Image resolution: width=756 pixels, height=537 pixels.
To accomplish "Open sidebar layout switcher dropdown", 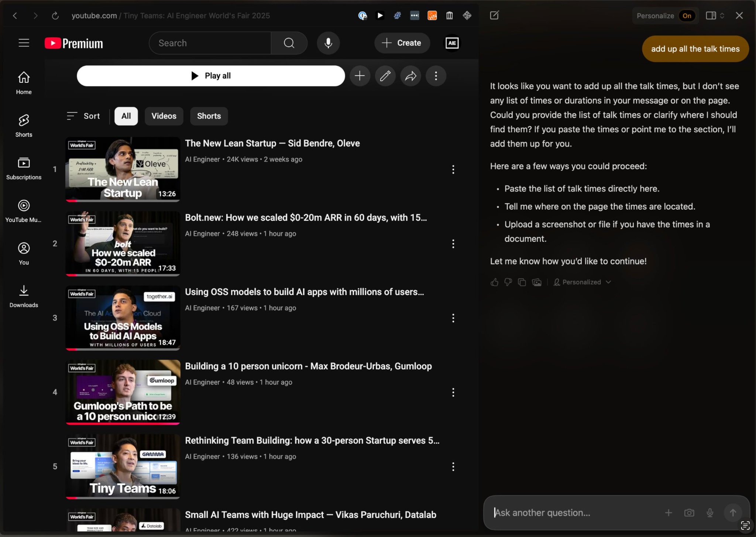I will [x=715, y=16].
